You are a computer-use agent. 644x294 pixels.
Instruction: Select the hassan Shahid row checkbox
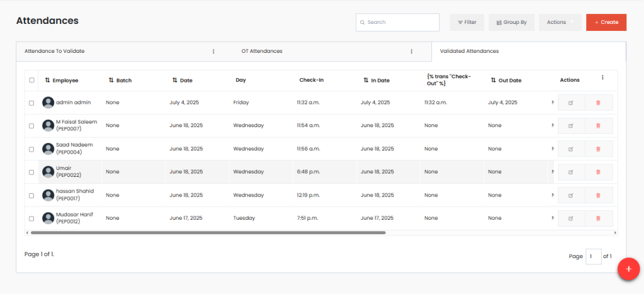[x=32, y=195]
